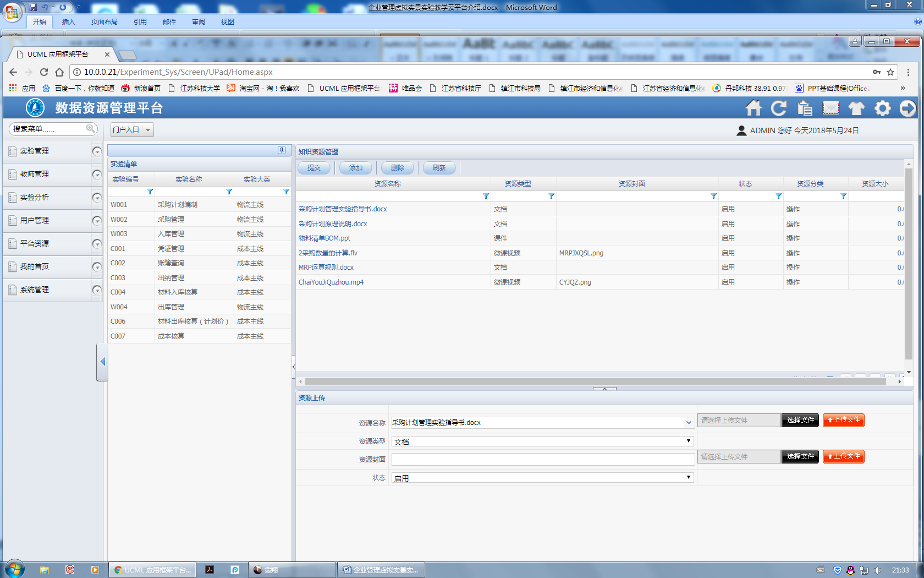The height and width of the screenshot is (578, 924).
Task: Open the 资源类型 dropdown showing 文档
Action: click(x=542, y=441)
